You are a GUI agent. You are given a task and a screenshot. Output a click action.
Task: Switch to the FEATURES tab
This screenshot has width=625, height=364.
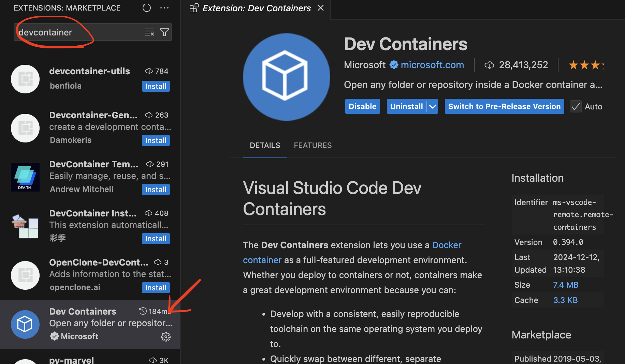[312, 145]
